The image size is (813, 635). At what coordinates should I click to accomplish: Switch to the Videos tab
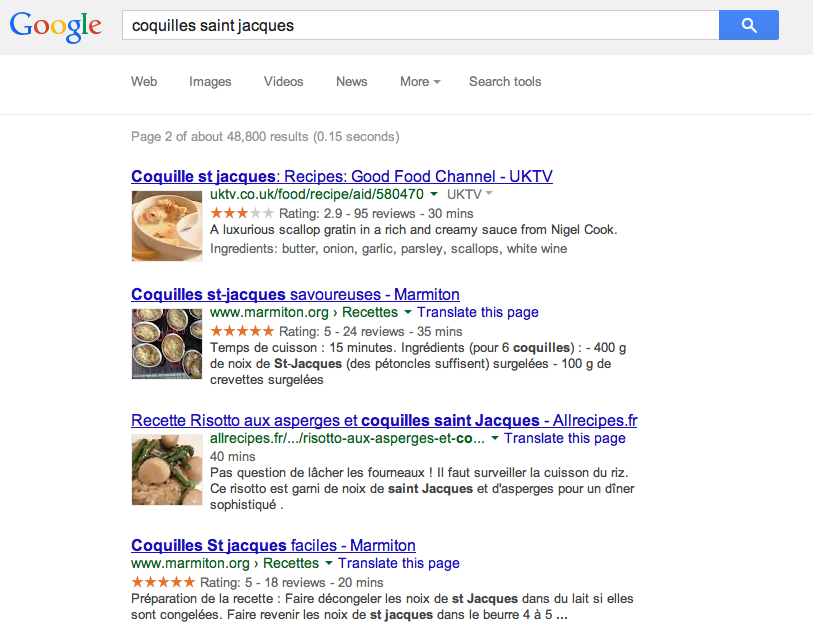[284, 82]
